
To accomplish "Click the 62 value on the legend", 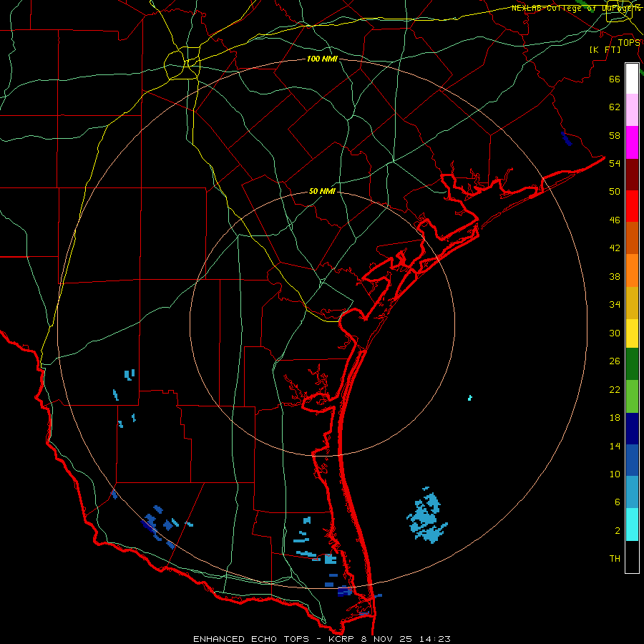I will (x=615, y=107).
